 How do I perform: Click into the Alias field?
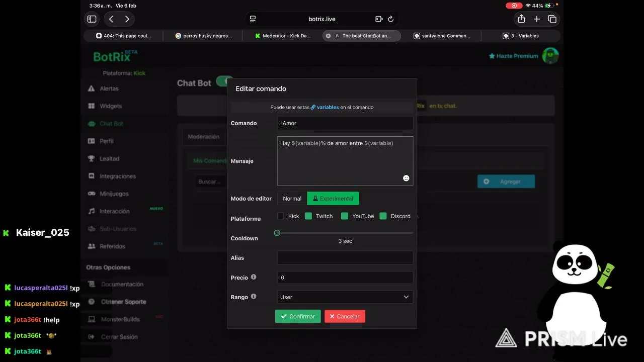(345, 258)
